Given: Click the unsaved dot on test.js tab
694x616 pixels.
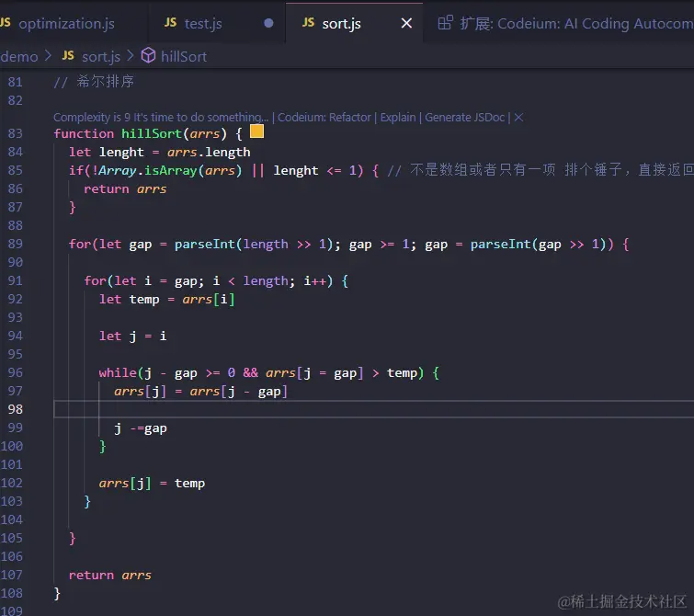Looking at the screenshot, I should tap(268, 23).
